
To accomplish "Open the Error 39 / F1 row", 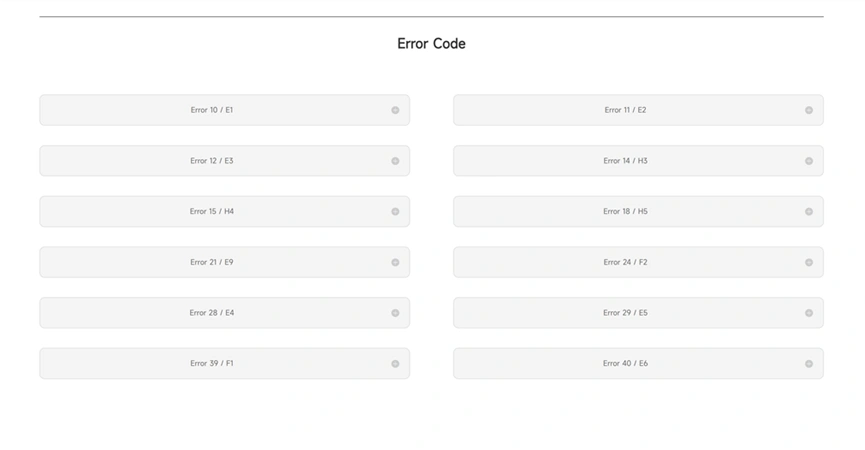I will [x=225, y=364].
